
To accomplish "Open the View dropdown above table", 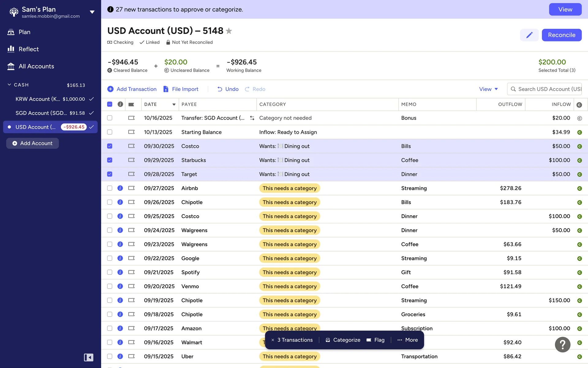I will click(x=488, y=89).
